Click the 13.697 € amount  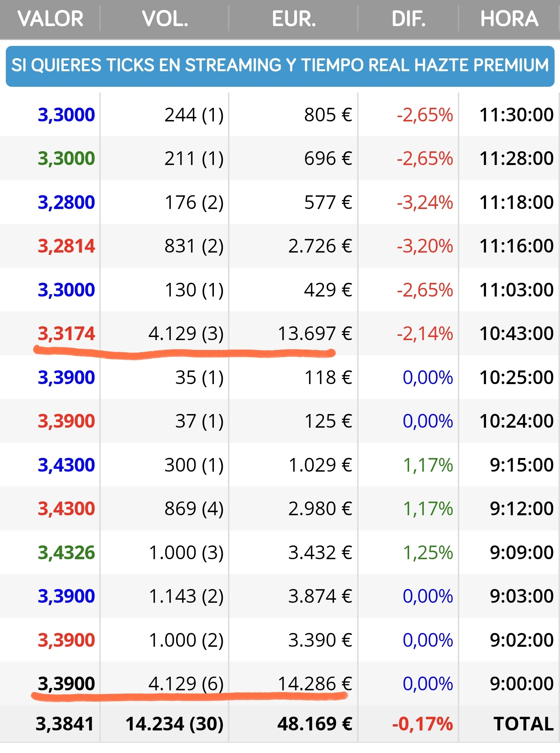[x=315, y=333]
